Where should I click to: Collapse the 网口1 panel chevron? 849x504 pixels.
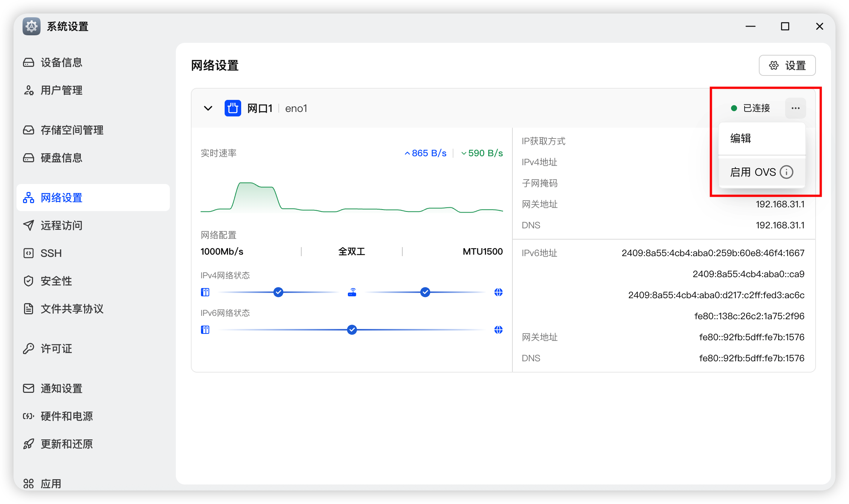[208, 108]
